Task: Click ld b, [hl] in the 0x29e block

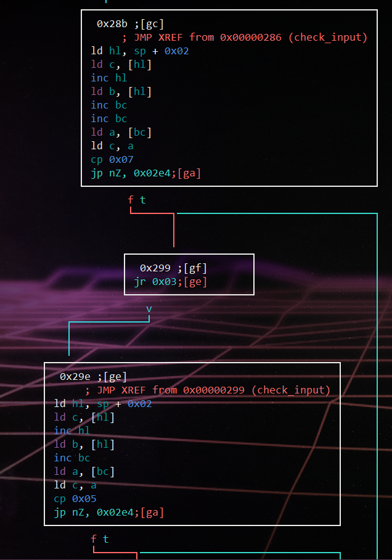Action: (x=84, y=444)
